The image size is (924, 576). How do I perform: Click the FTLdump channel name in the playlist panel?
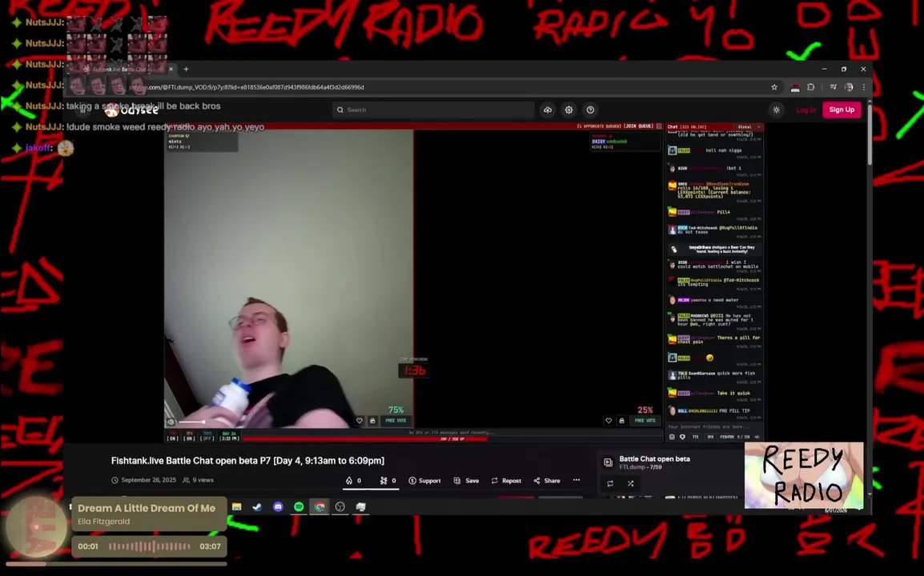[633, 467]
